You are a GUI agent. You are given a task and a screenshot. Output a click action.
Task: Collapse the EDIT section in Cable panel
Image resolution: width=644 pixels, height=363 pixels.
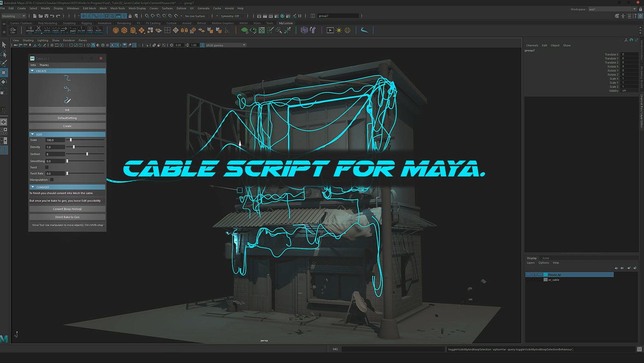32,135
